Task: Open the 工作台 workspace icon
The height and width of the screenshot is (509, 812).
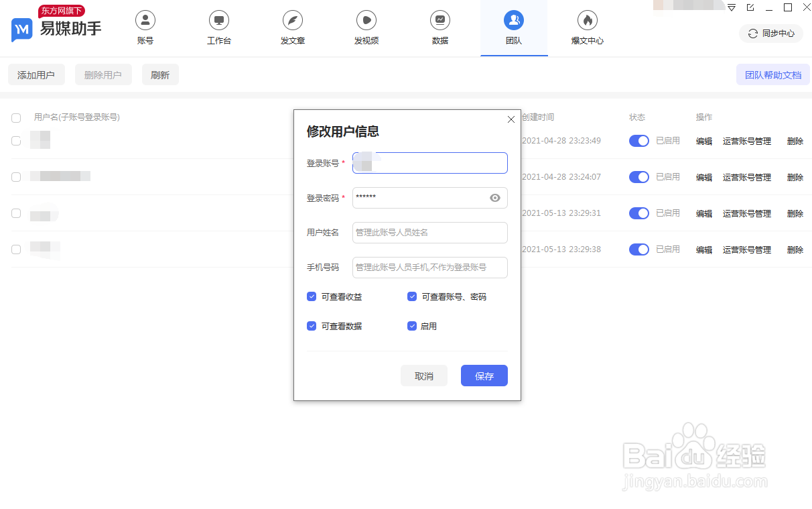Action: 219,21
